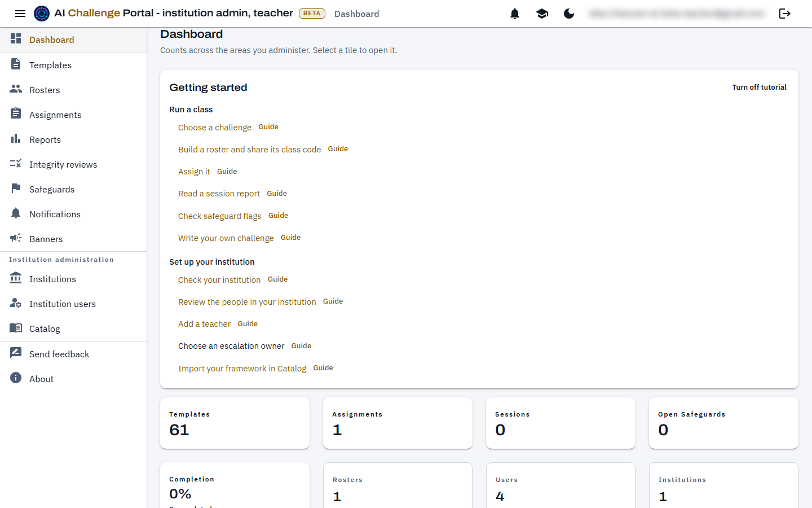
Task: Open the Open Safeguards tile
Action: [x=723, y=423]
